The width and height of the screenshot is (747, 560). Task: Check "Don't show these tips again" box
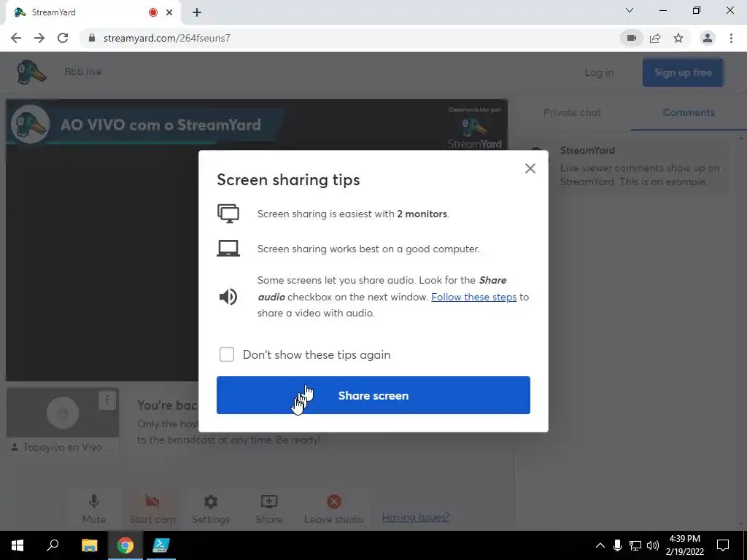click(227, 354)
